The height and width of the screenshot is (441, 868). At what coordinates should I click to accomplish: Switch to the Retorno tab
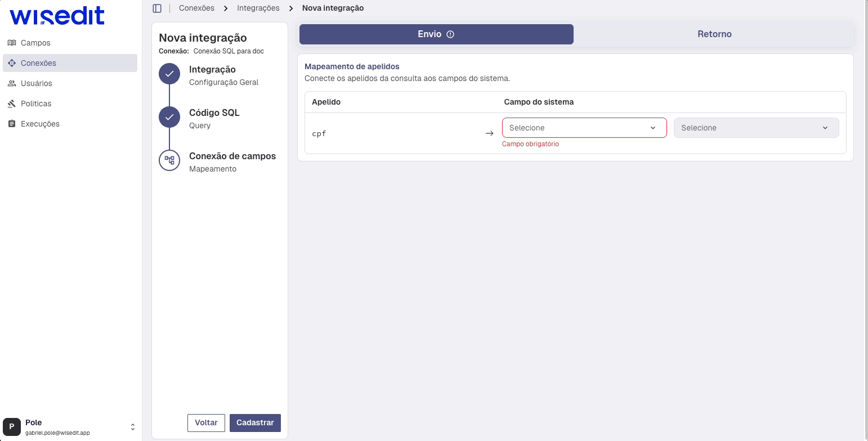[714, 34]
